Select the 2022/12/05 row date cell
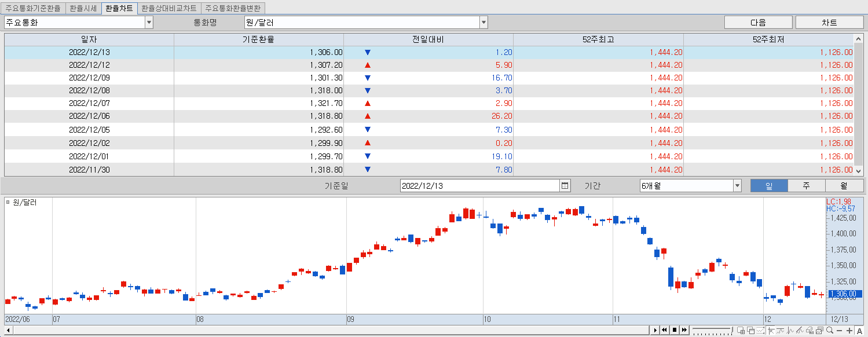 (89, 130)
